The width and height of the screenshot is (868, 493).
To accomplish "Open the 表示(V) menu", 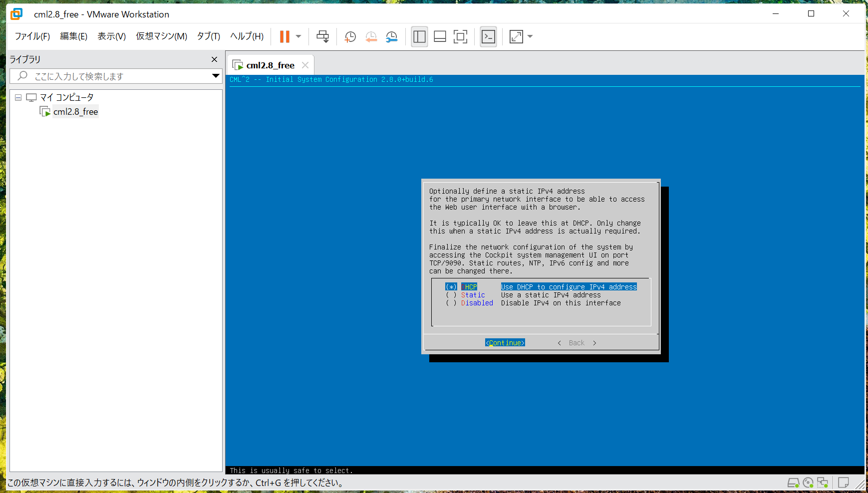I will (111, 36).
